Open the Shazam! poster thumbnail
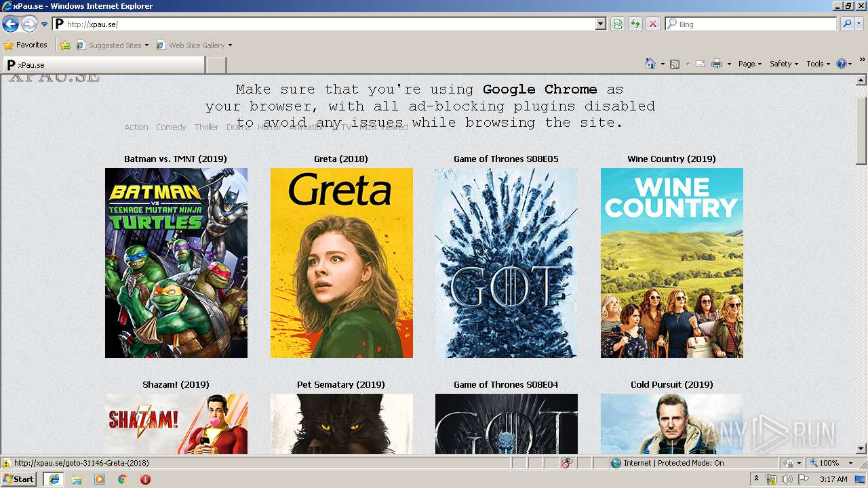The height and width of the screenshot is (488, 868). (x=176, y=424)
